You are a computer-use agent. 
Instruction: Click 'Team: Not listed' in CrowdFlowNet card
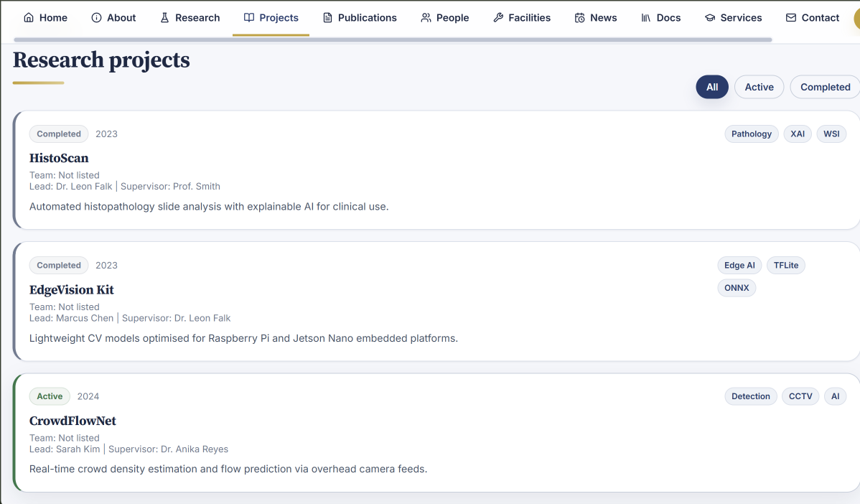64,438
